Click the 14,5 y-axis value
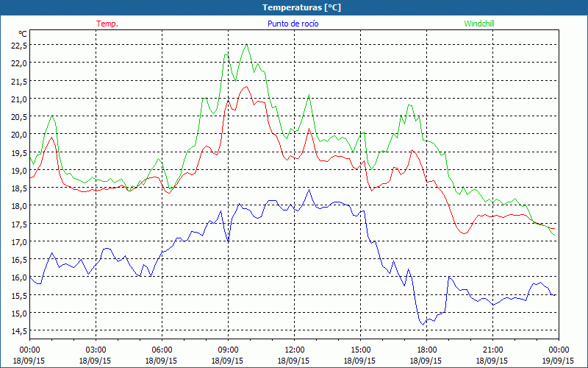 point(19,330)
